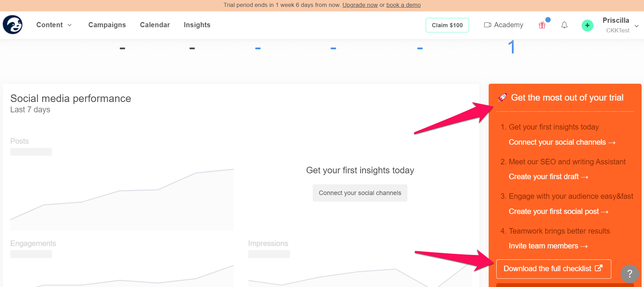The image size is (644, 287).
Task: Open the help question mark bubble
Action: click(x=630, y=274)
